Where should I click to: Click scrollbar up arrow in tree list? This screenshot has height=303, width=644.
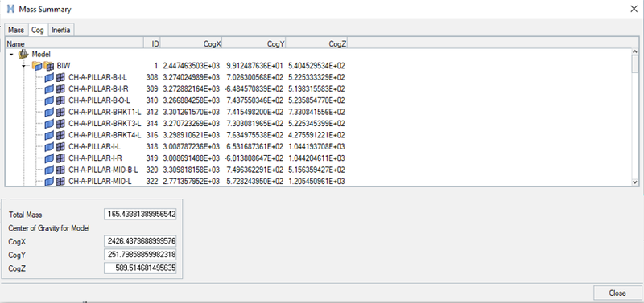click(x=635, y=52)
